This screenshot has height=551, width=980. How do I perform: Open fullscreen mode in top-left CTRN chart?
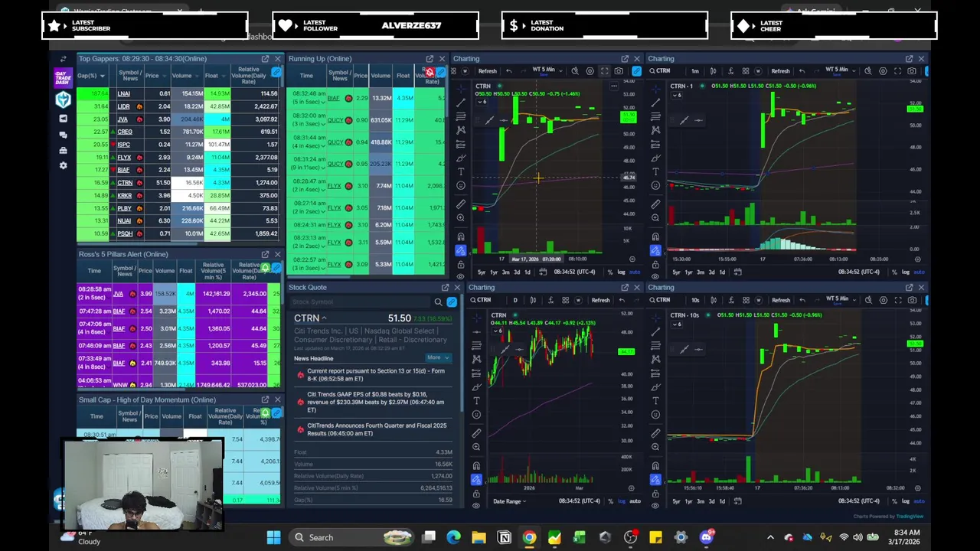604,71
